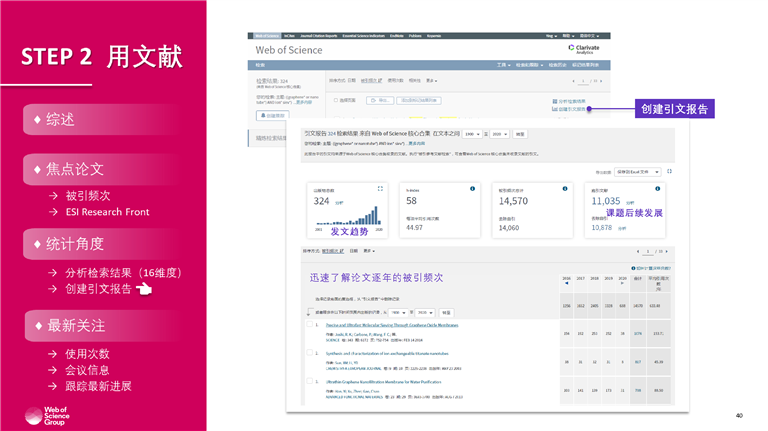This screenshot has width=768, height=431.
Task: Click 被引频次 in the sidebar outline
Action: (88, 196)
